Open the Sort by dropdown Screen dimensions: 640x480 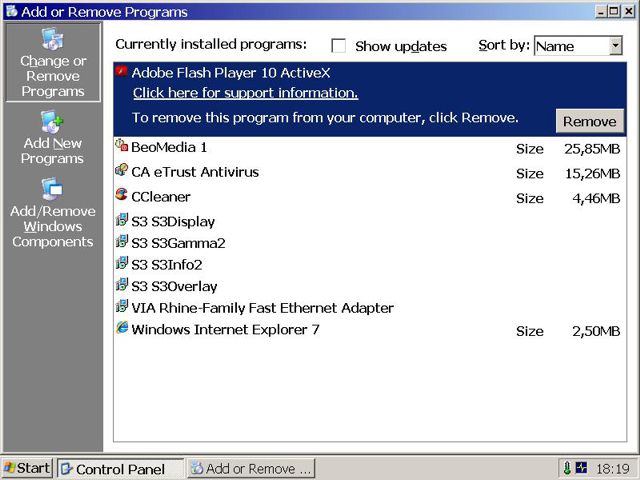(616, 46)
